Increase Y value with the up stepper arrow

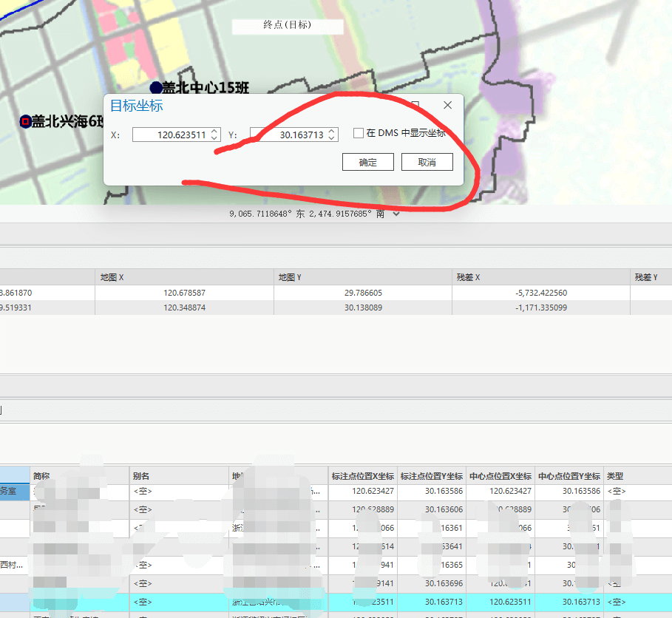[x=333, y=131]
